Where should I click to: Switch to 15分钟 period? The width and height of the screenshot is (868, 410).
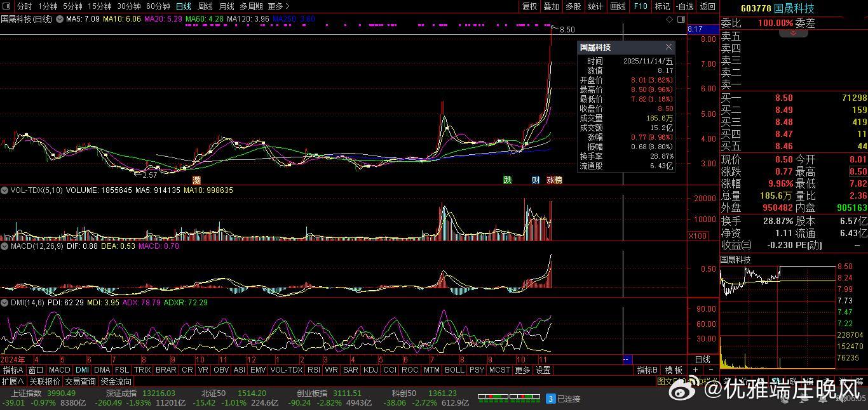point(100,6)
